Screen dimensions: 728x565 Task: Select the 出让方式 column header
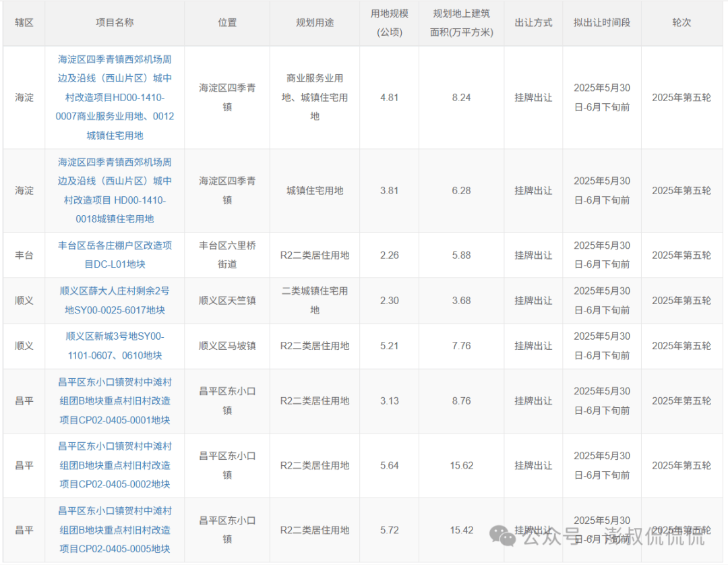533,22
